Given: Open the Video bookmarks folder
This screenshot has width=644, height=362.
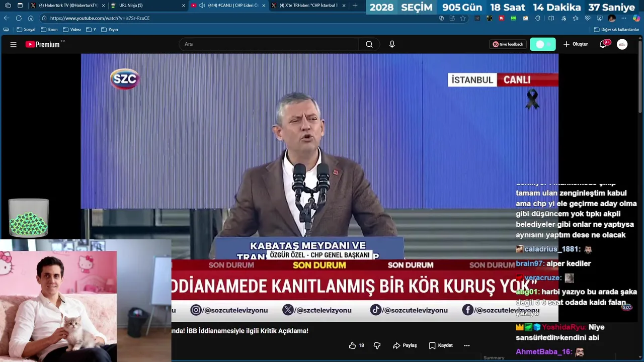Looking at the screenshot, I should pyautogui.click(x=72, y=30).
